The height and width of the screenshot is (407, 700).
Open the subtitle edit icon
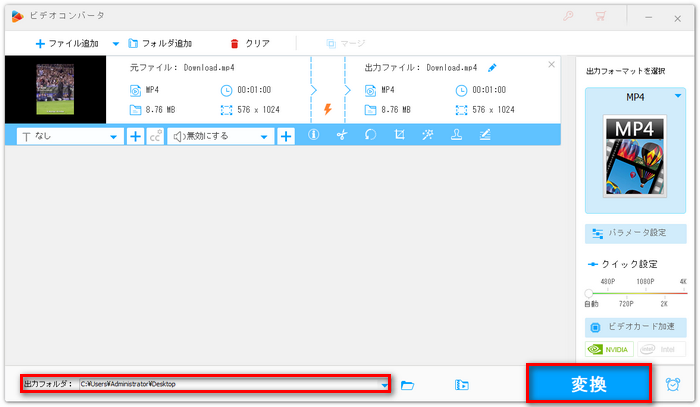click(485, 136)
